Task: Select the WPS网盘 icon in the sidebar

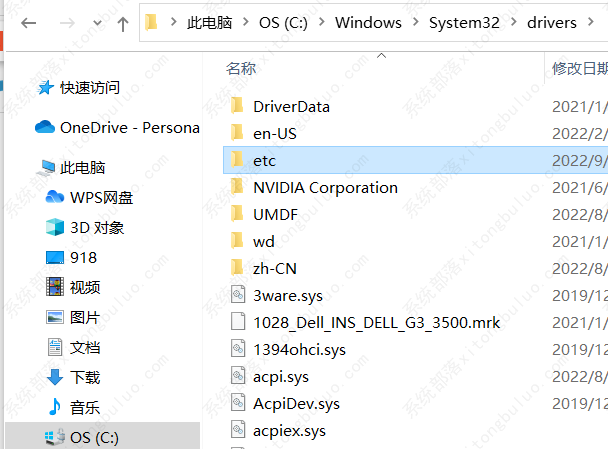Action: coord(55,197)
